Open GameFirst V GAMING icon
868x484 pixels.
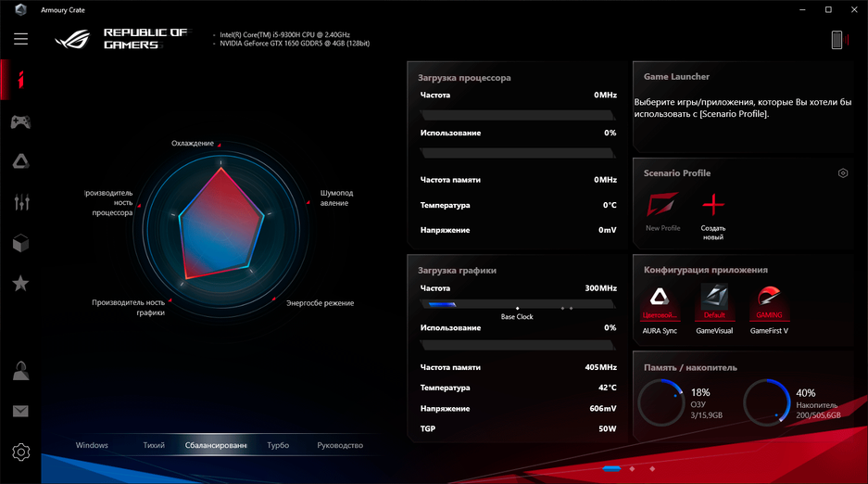pos(769,302)
